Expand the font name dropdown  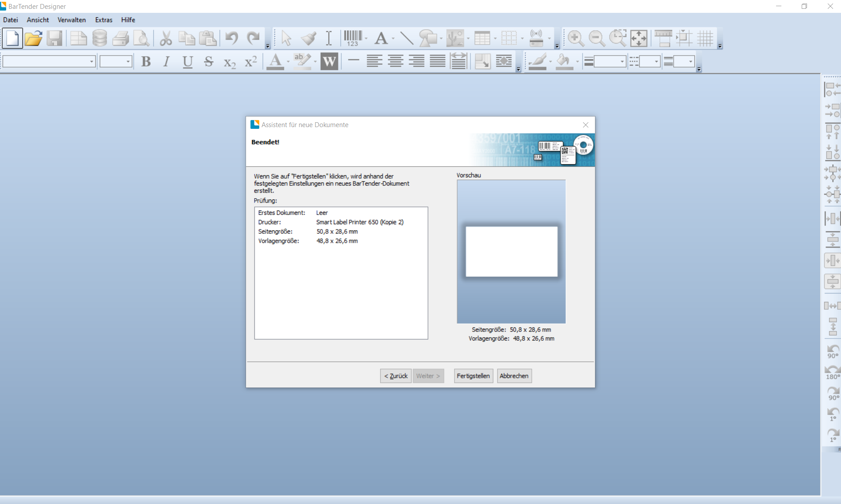(91, 62)
